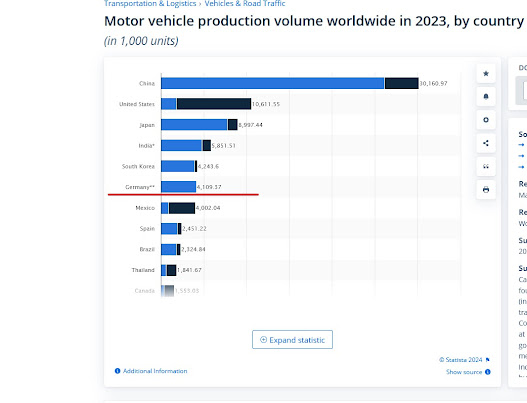Click the value 4,002.04
This screenshot has height=403, width=527.
[x=208, y=208]
